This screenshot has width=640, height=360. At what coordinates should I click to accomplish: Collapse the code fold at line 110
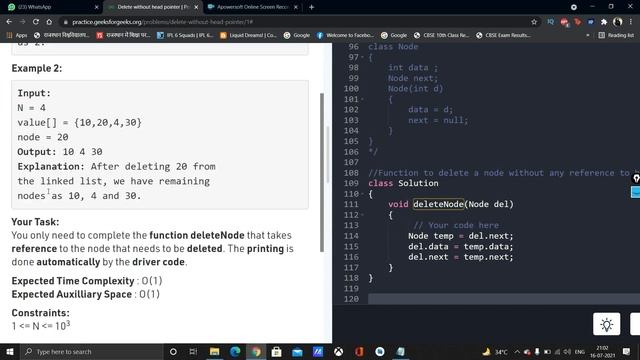pos(362,194)
